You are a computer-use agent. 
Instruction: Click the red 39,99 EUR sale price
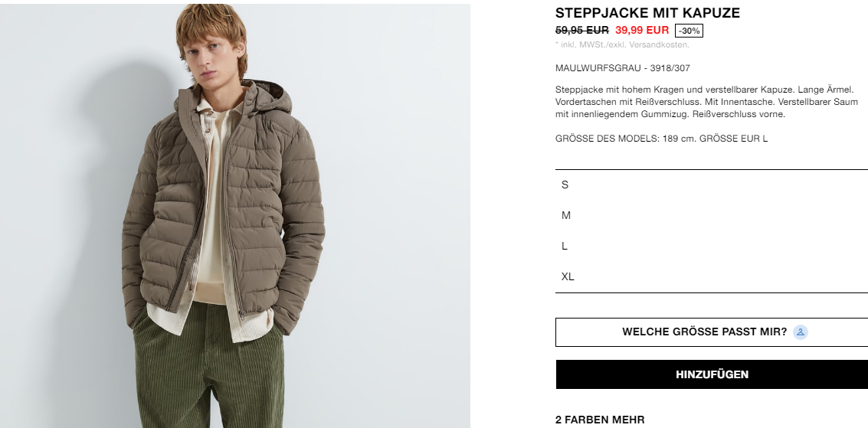click(642, 31)
